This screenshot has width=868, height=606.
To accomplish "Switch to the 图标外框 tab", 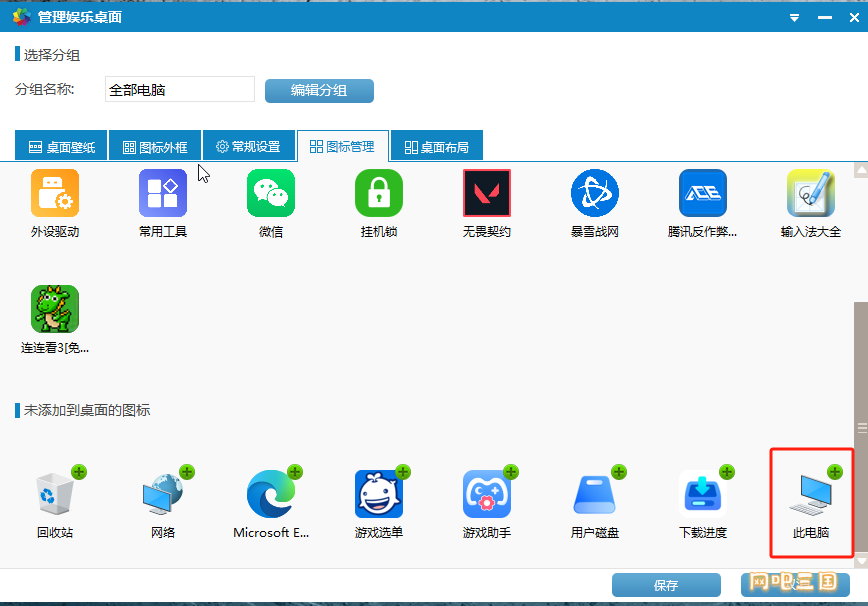I will 155,146.
